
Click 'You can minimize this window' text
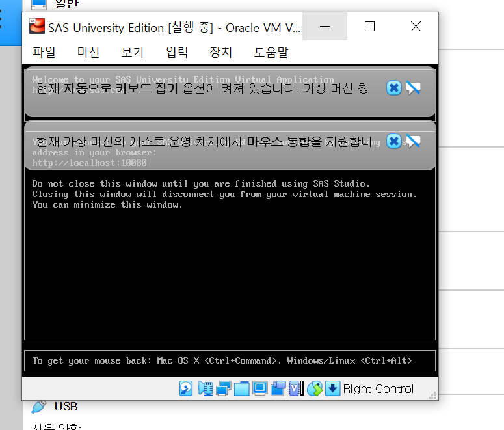[x=107, y=204]
